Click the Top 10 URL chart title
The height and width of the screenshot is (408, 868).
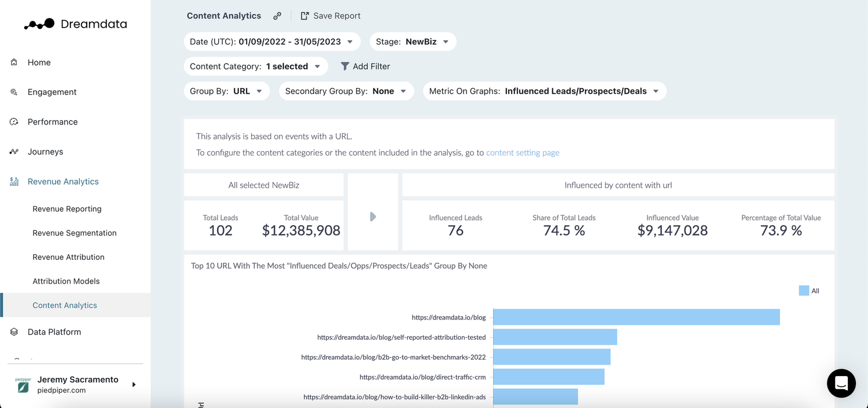pyautogui.click(x=339, y=266)
